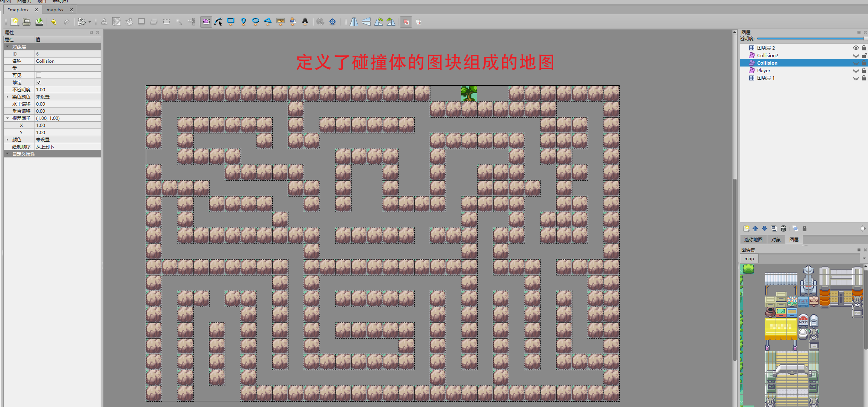
Task: Choose the Insert Ellipse tool
Action: (x=256, y=22)
